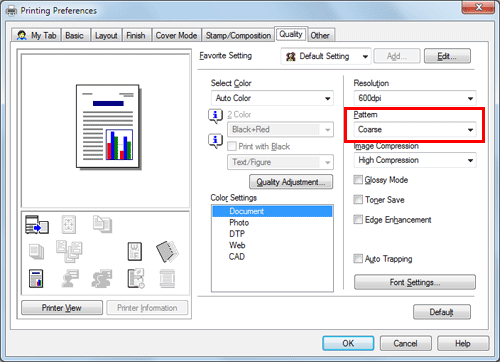Toggle the Toner Save checkbox
This screenshot has height=362, width=500.
point(358,200)
